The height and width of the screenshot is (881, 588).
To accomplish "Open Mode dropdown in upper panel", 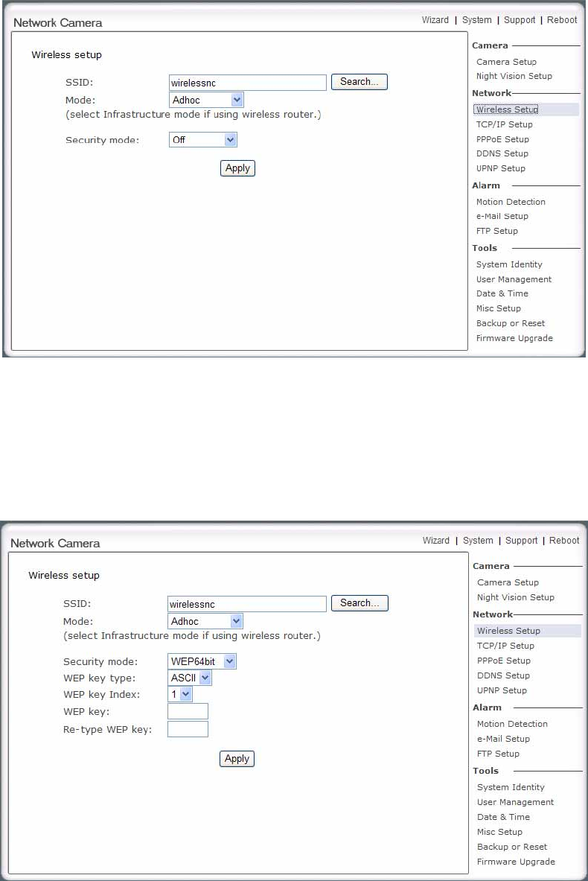I will [206, 100].
